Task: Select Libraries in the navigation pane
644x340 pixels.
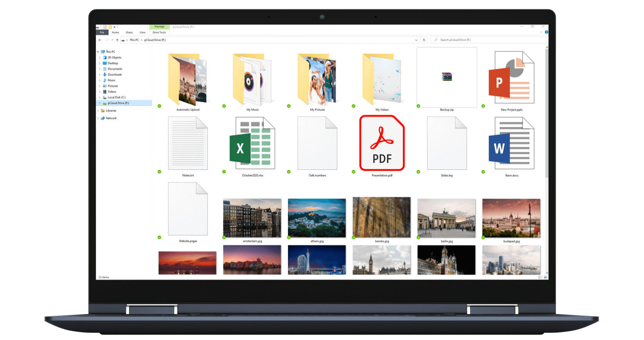Action: pos(111,111)
